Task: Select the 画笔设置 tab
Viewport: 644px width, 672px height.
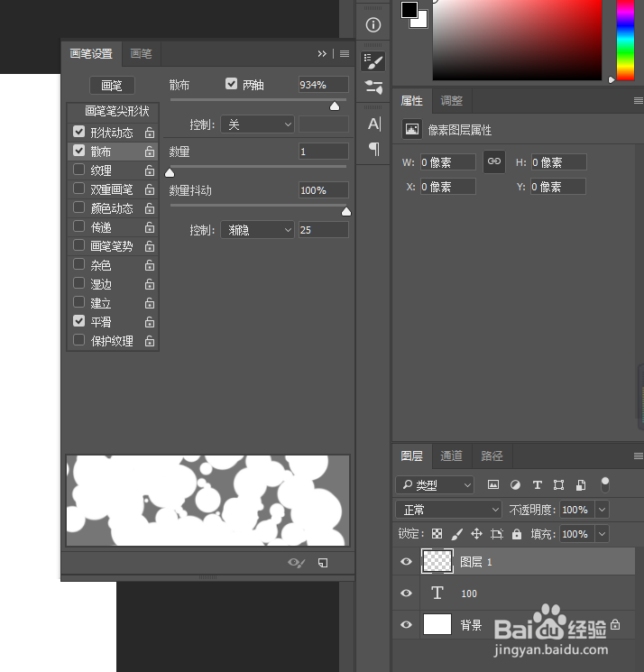Action: point(91,53)
